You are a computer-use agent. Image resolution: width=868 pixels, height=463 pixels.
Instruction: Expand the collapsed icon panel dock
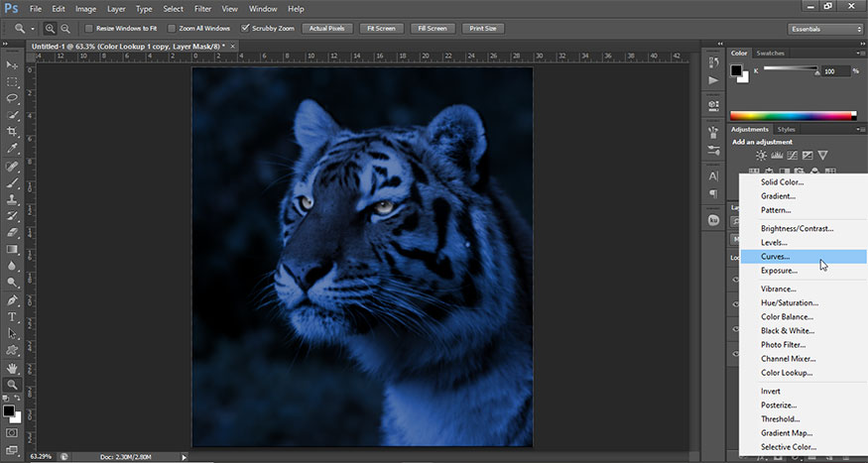tap(720, 44)
